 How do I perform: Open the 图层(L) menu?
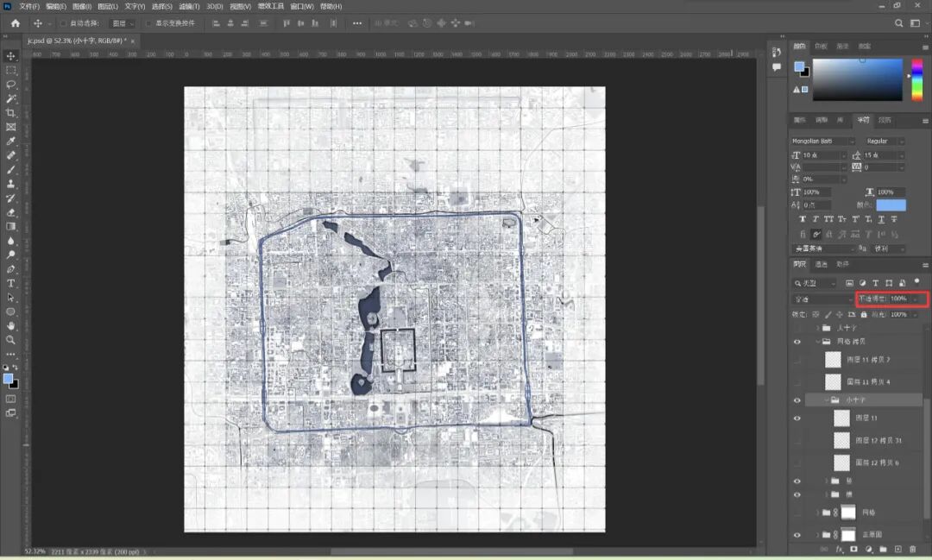(108, 6)
